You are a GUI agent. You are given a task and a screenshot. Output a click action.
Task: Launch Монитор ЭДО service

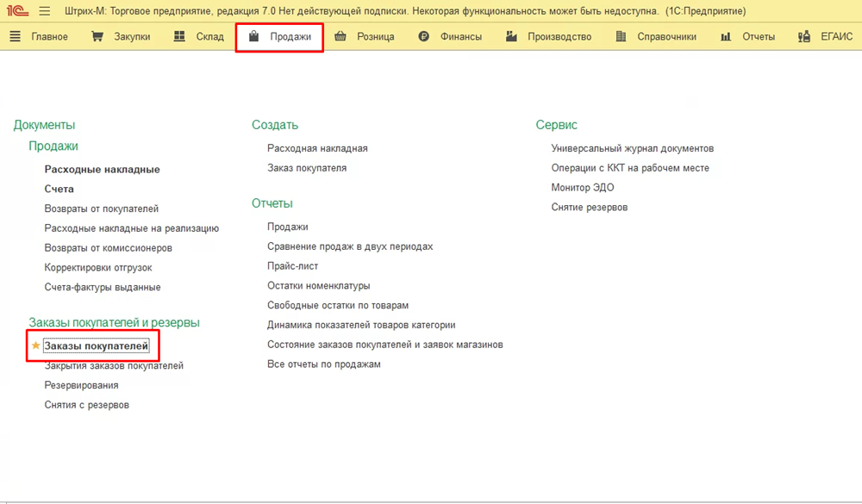(x=583, y=188)
